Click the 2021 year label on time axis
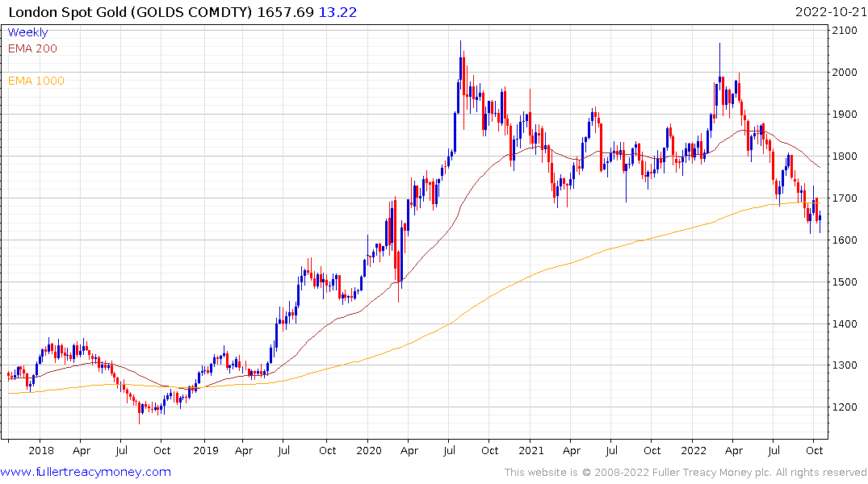The width and height of the screenshot is (868, 484). pyautogui.click(x=531, y=450)
